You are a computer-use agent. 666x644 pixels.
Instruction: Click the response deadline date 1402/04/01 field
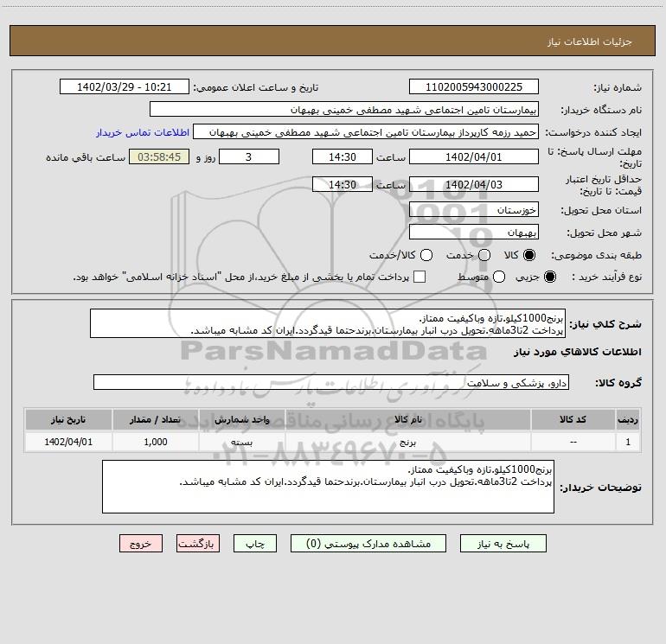point(474,156)
